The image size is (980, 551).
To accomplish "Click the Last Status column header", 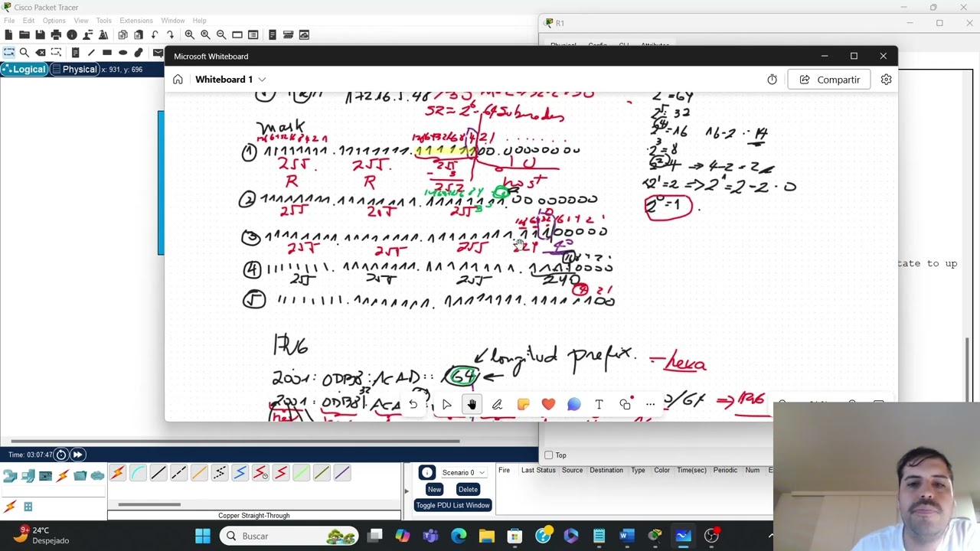I will click(x=538, y=470).
